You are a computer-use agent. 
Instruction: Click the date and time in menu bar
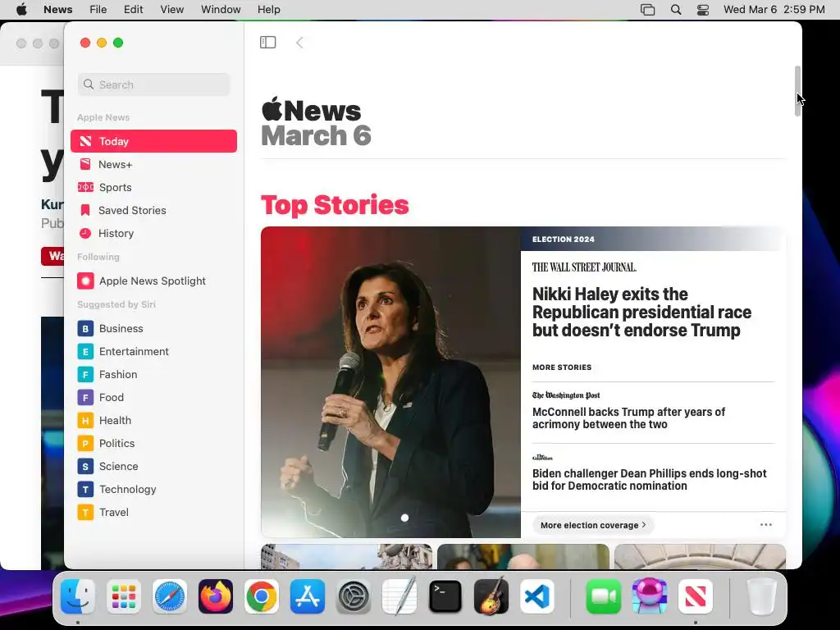point(774,10)
